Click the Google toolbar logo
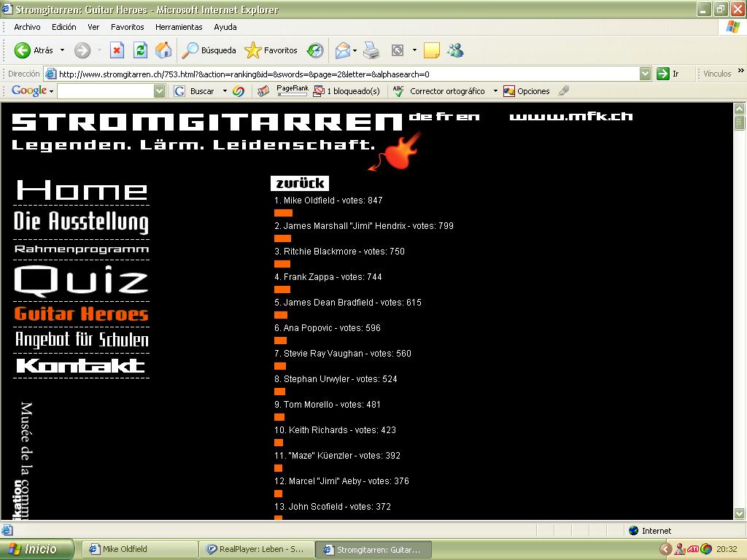 [x=28, y=90]
